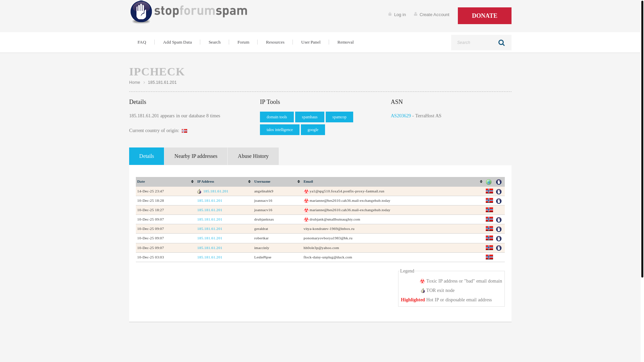Click the flag icon in geraldrat row

(489, 229)
